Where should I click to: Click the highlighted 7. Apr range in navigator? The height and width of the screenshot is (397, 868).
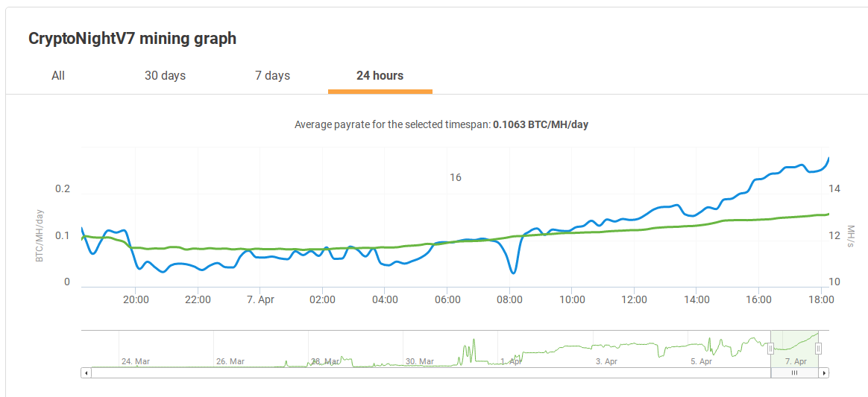(794, 349)
